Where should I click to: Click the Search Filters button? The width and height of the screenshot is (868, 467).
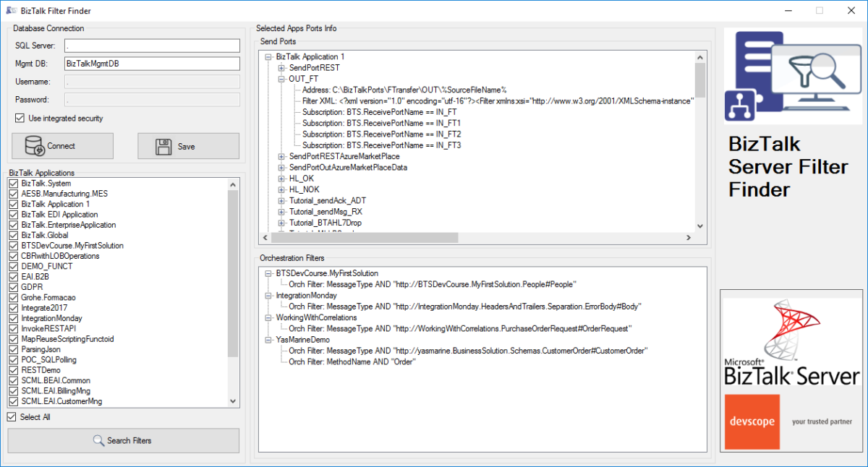pyautogui.click(x=123, y=441)
